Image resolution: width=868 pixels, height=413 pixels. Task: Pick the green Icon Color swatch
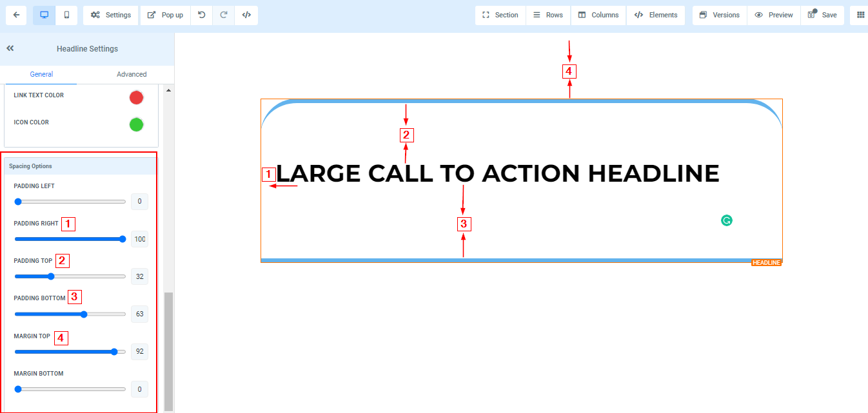click(x=136, y=124)
